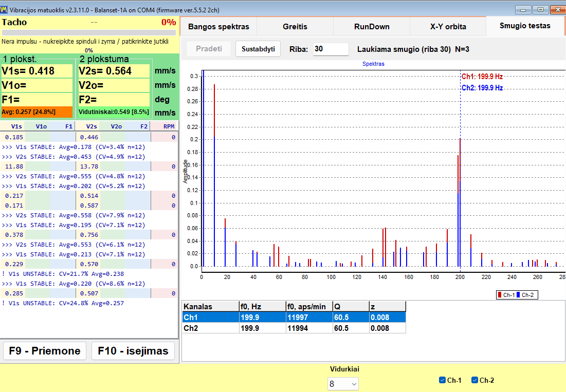This screenshot has width=566, height=392.
Task: Click the V1s UNSTABLE CV=21.7% log line
Action: pos(63,274)
